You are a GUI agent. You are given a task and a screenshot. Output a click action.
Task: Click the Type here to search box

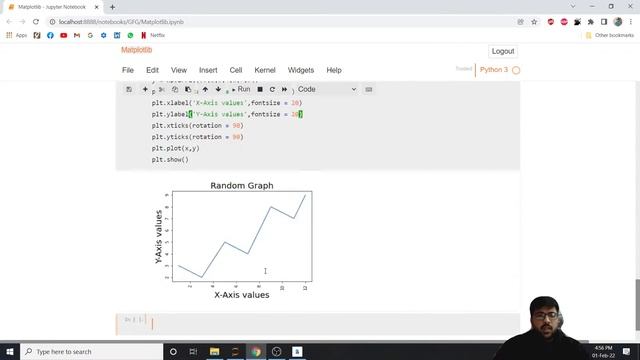coord(91,351)
